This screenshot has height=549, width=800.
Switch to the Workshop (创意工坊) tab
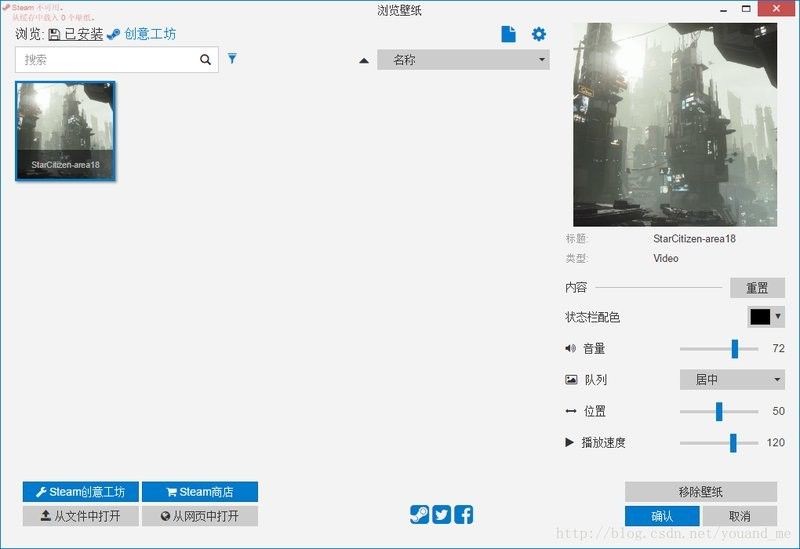[142, 34]
